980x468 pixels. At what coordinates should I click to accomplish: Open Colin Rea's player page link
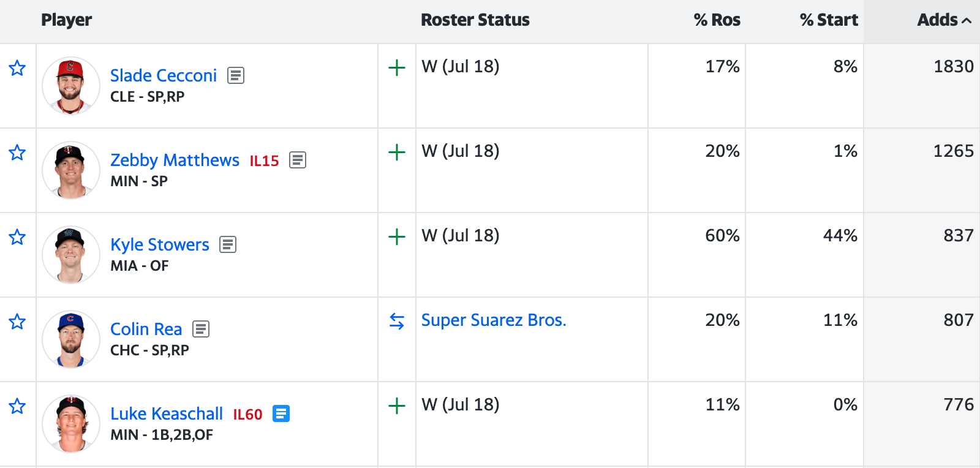146,329
